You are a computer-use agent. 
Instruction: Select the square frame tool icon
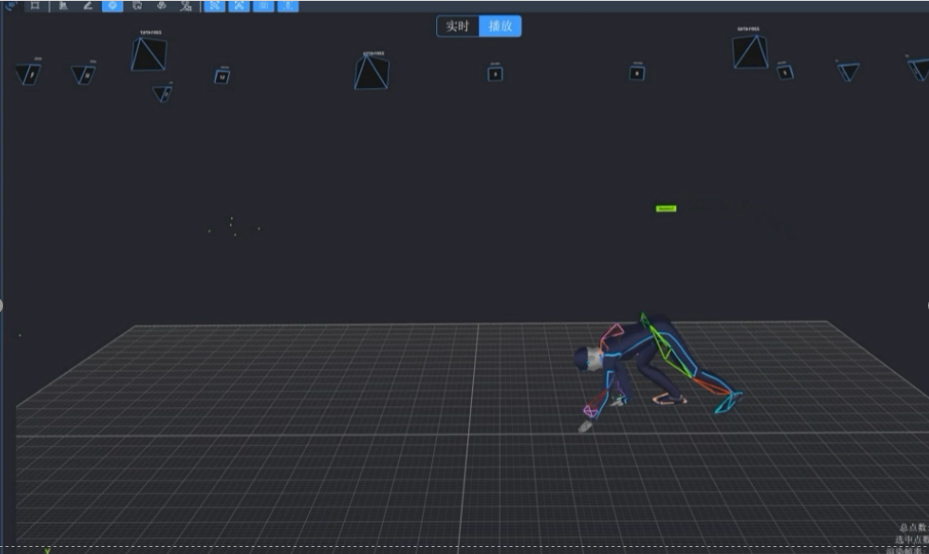(x=35, y=5)
